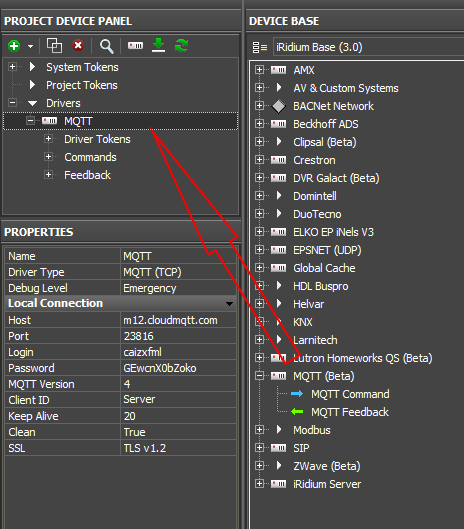Image resolution: width=464 pixels, height=529 pixels.
Task: Select HDL Buspro in Device Base
Action: pos(321,286)
